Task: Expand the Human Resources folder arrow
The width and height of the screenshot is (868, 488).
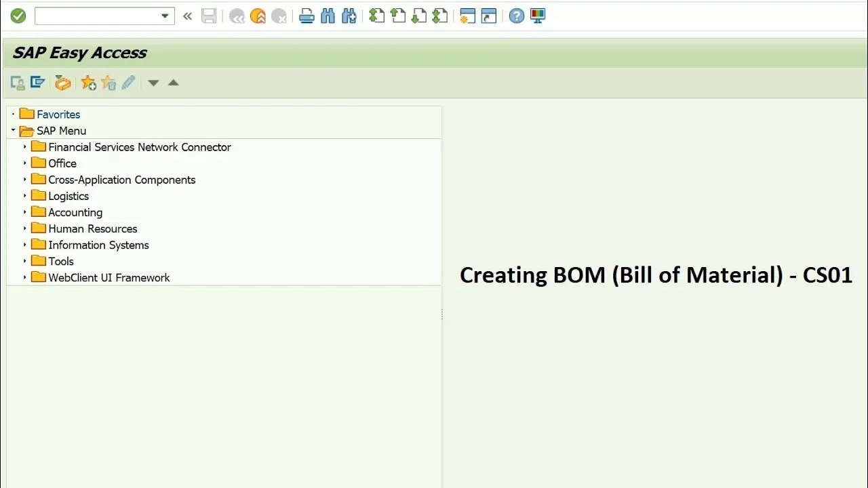Action: point(25,228)
